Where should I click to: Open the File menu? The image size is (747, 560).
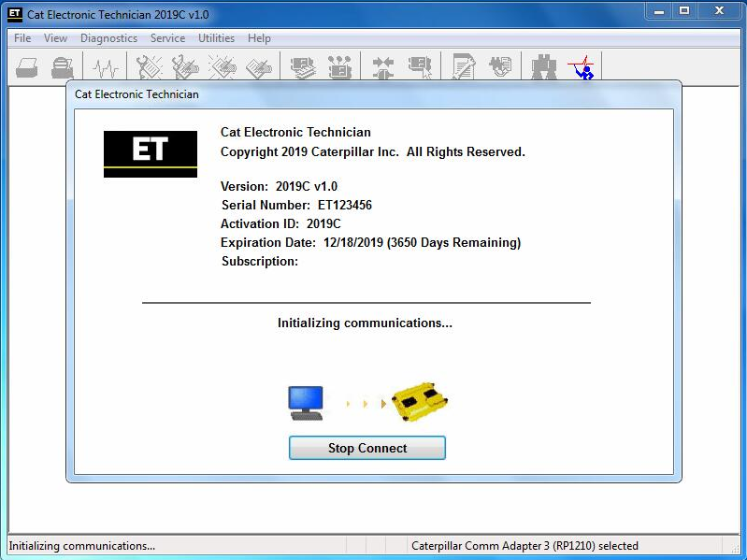point(22,38)
